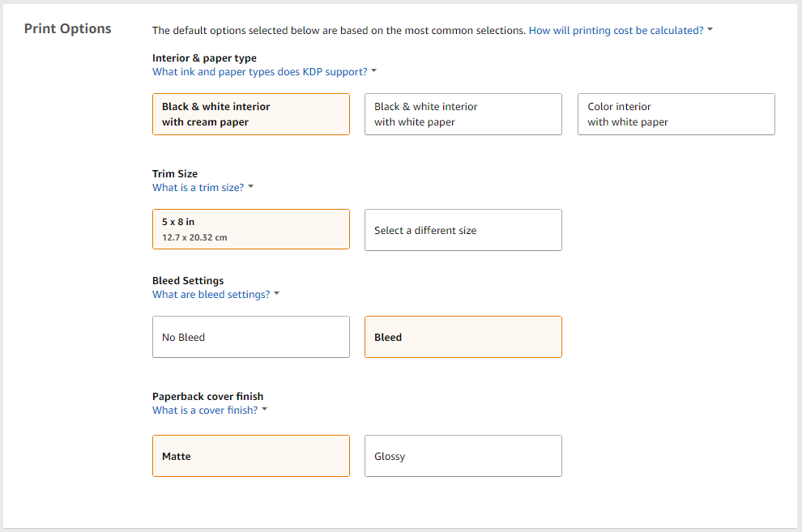802x532 pixels.
Task: Click the Print Options section heading
Action: pos(67,28)
